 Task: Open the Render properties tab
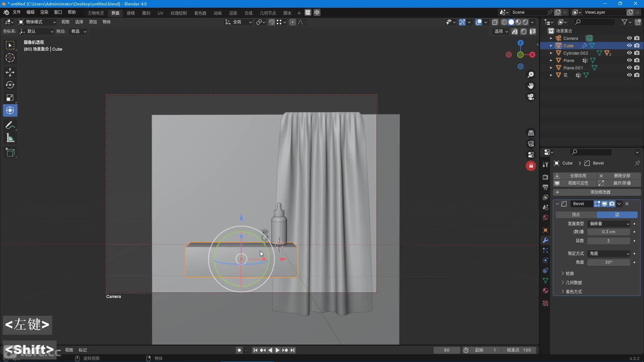coord(545,177)
